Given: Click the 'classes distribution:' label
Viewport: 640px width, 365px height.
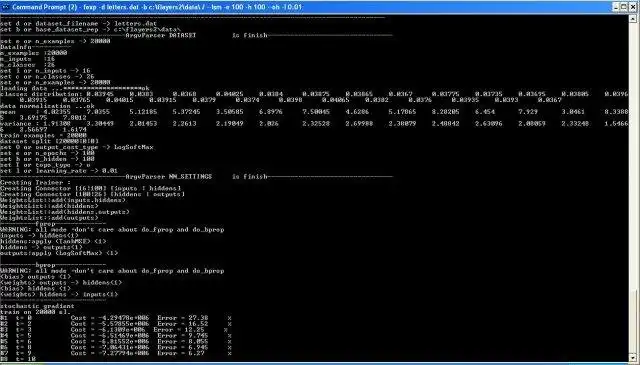Looking at the screenshot, I should (x=41, y=94).
